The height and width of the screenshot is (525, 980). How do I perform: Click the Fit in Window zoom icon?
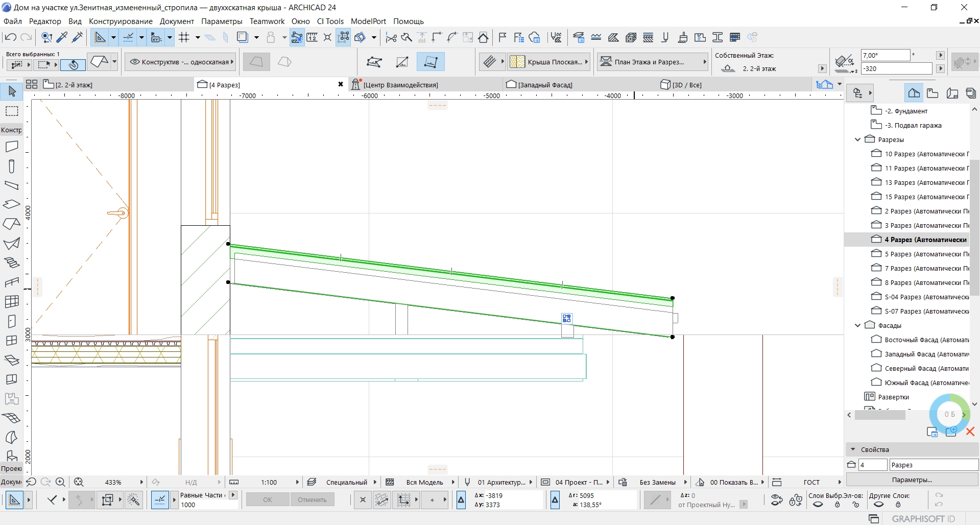pyautogui.click(x=79, y=482)
